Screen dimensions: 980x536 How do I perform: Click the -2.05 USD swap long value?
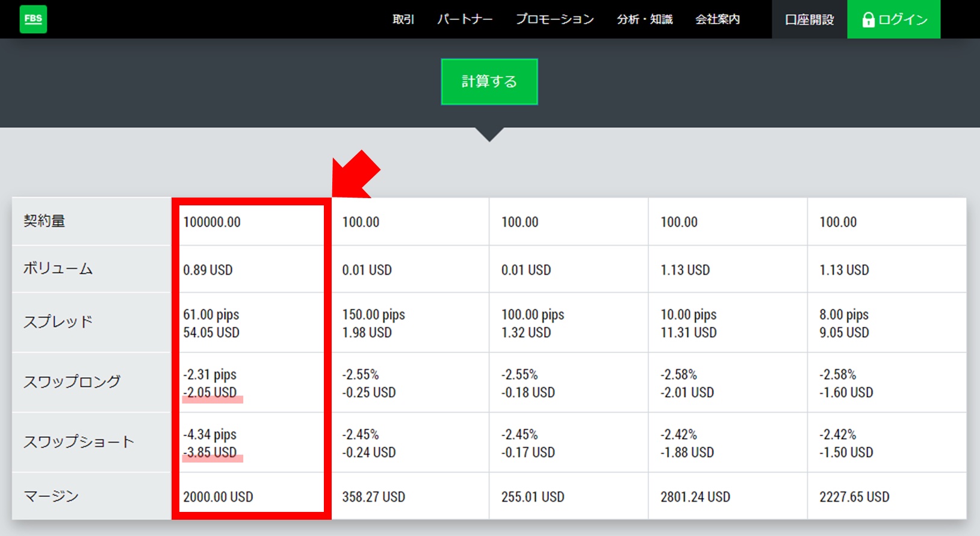[209, 393]
